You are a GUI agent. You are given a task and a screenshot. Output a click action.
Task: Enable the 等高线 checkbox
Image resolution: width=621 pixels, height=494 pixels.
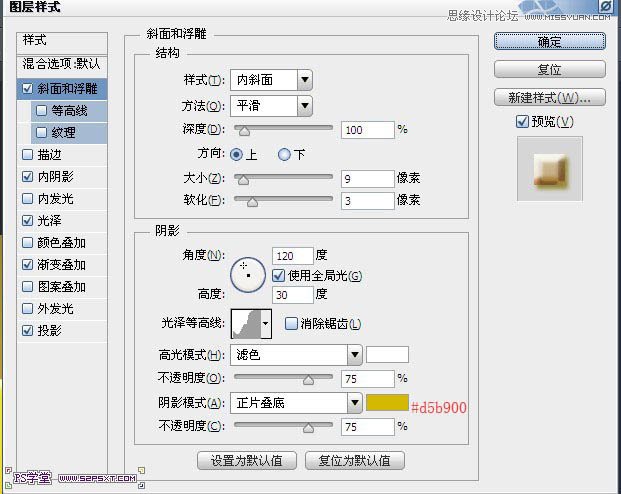pyautogui.click(x=42, y=111)
